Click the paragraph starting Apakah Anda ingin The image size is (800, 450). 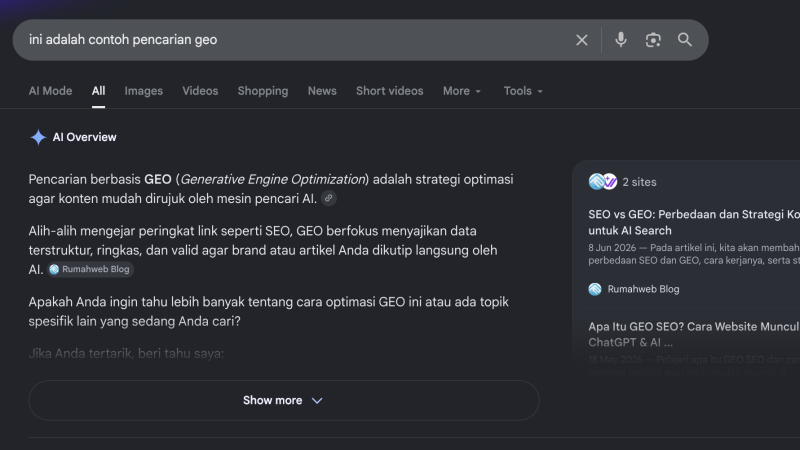[268, 312]
